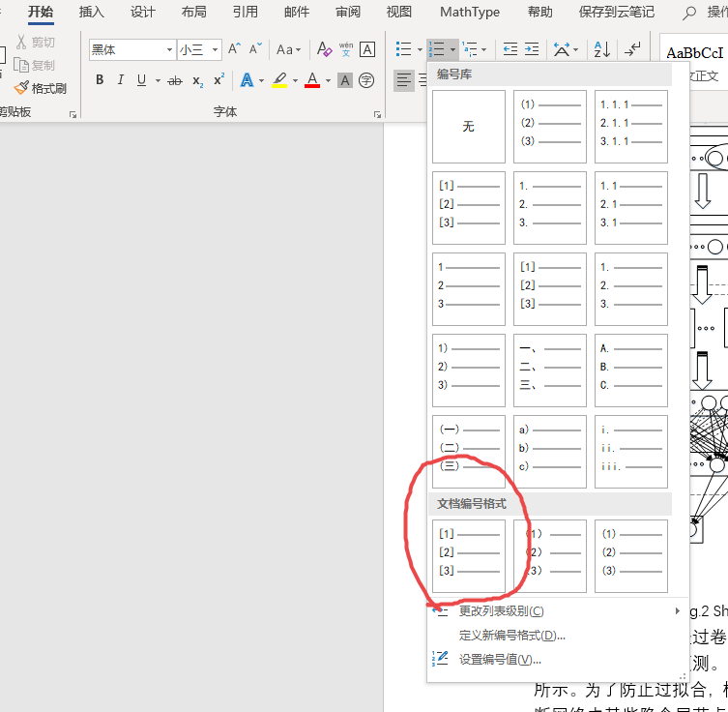The height and width of the screenshot is (712, 728).
Task: Switch to the 引用 ribbon tab
Action: pyautogui.click(x=246, y=12)
